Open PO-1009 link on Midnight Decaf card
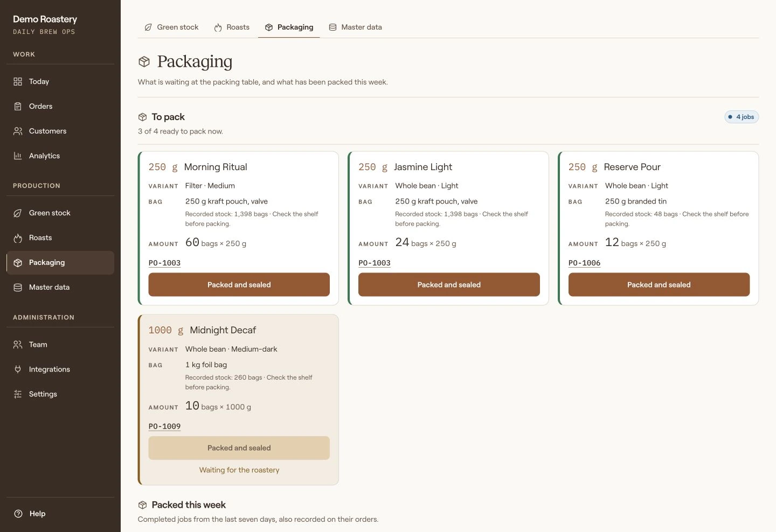This screenshot has width=776, height=532. click(164, 426)
